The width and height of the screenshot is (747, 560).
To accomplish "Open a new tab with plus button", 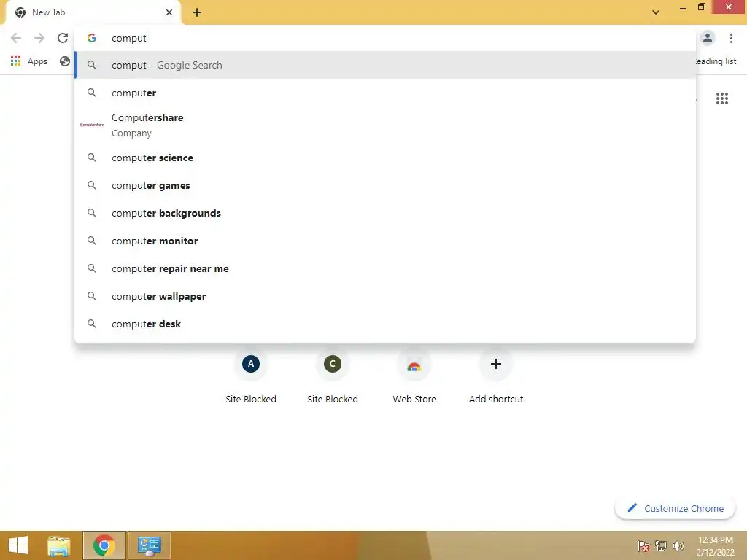I will pyautogui.click(x=197, y=12).
